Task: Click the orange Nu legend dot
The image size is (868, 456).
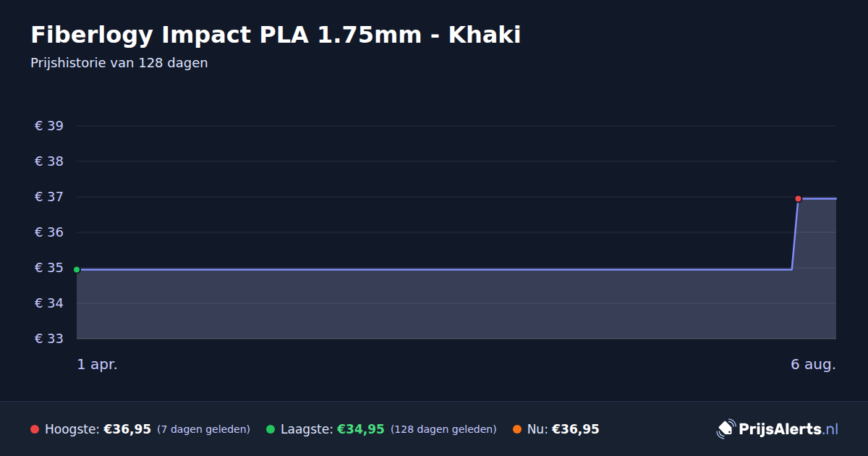Action: pos(517,429)
